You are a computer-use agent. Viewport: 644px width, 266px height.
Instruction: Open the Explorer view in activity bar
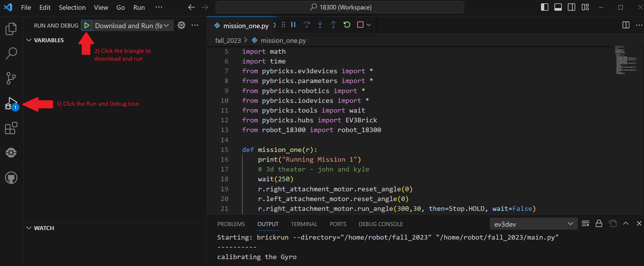tap(11, 29)
